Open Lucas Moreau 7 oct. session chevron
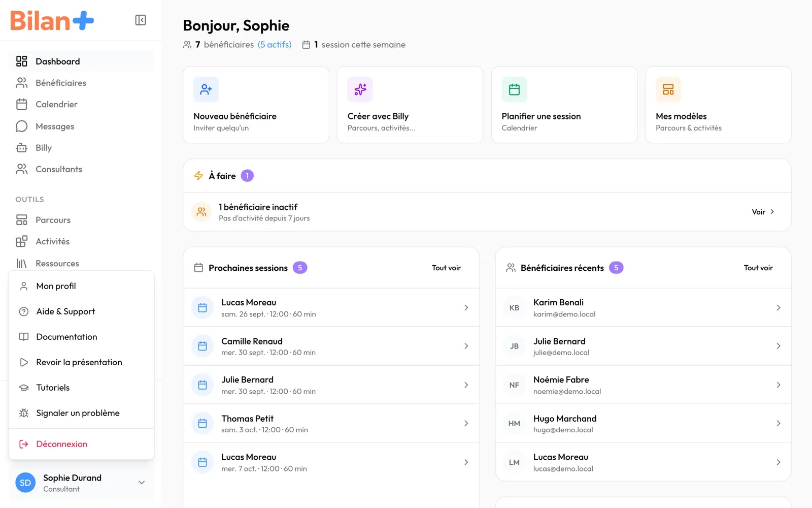This screenshot has height=508, width=812. (466, 462)
